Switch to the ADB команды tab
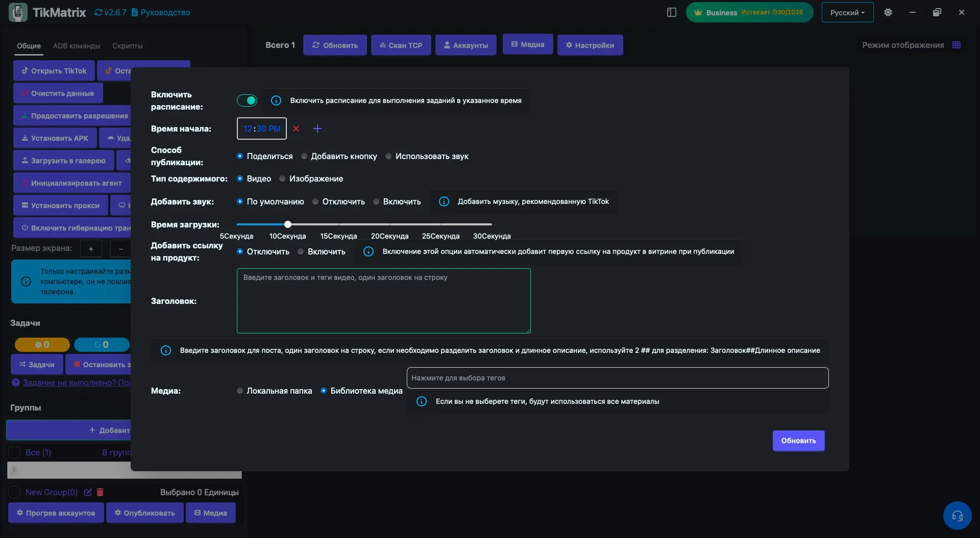This screenshot has width=980, height=538. (77, 46)
